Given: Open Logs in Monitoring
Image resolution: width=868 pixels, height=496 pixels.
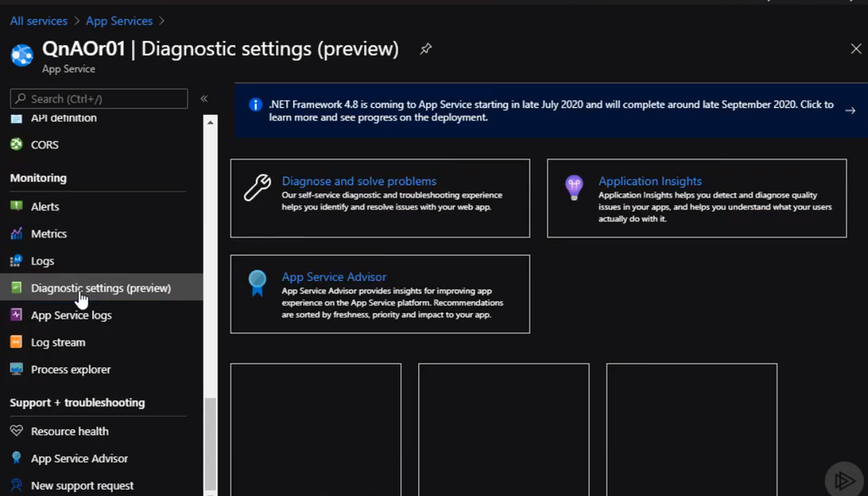Looking at the screenshot, I should (x=43, y=261).
